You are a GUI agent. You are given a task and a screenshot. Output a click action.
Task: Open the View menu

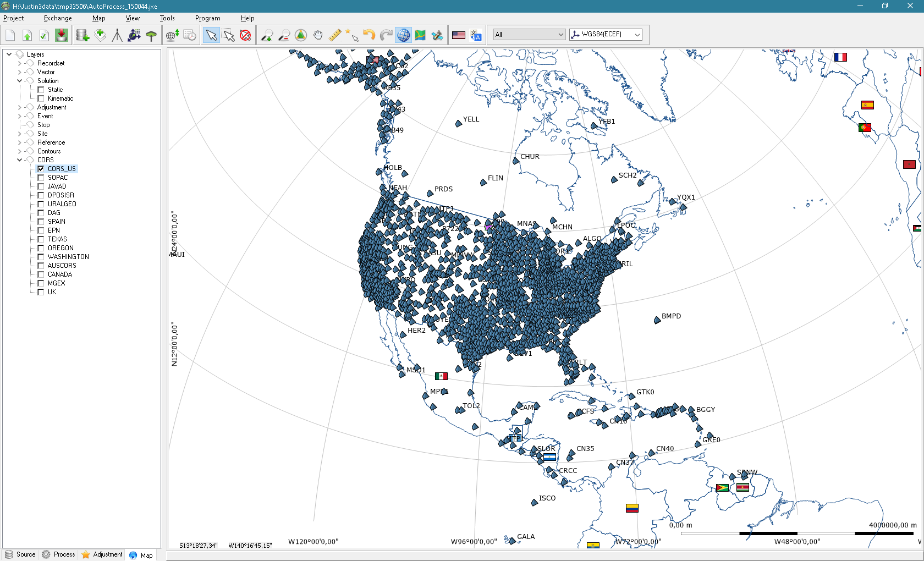(133, 18)
